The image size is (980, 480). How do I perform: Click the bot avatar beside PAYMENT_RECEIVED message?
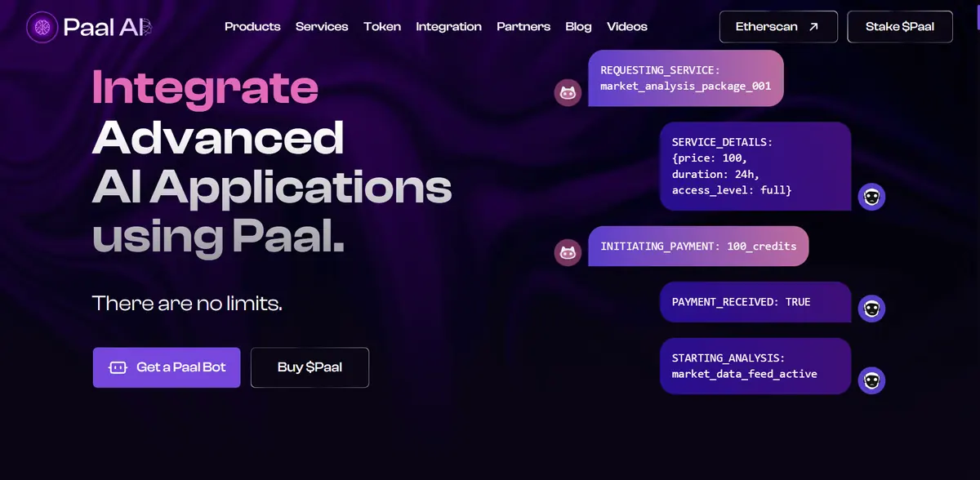point(872,309)
